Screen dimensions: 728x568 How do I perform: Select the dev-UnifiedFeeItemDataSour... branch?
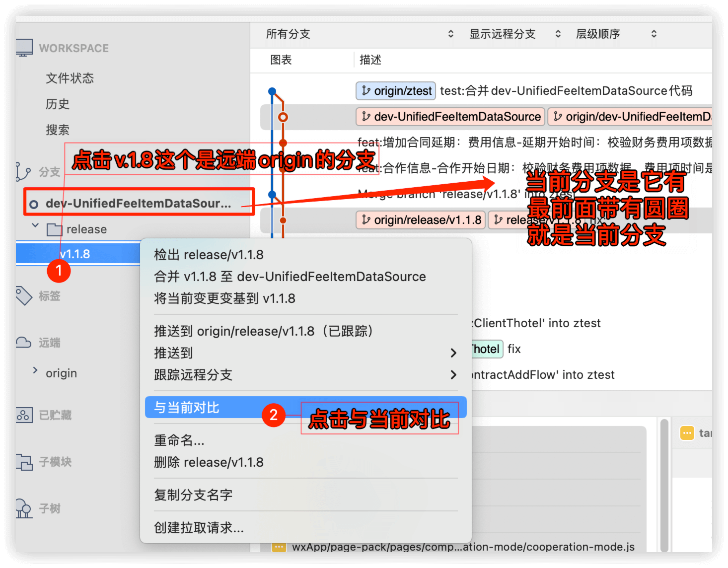(x=139, y=204)
